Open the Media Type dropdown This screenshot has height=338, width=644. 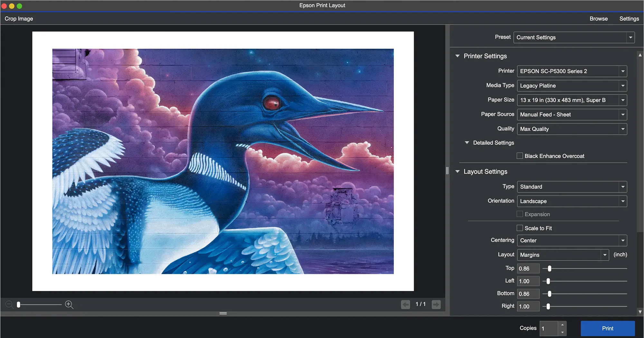[572, 86]
